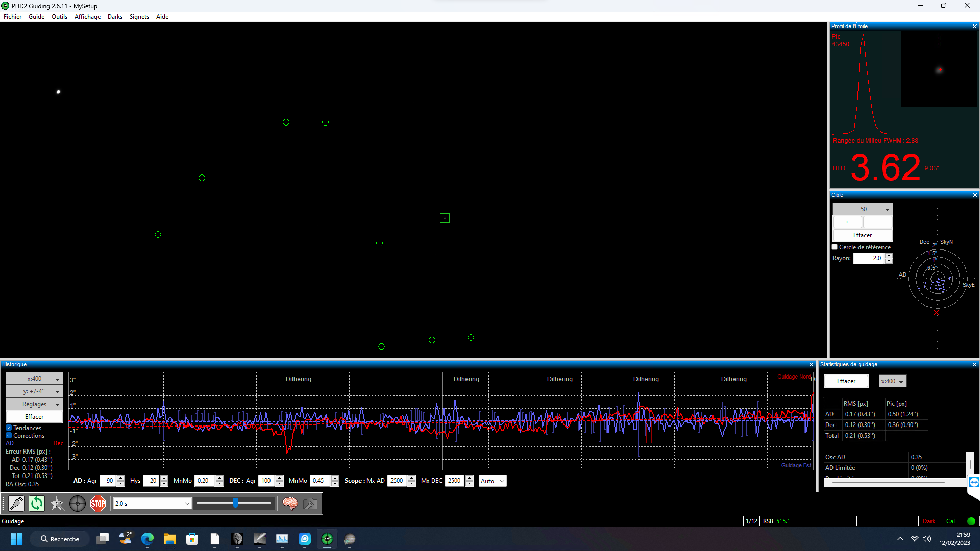
Task: Open the x:400 dropdown in Statistiques panel
Action: (x=893, y=381)
